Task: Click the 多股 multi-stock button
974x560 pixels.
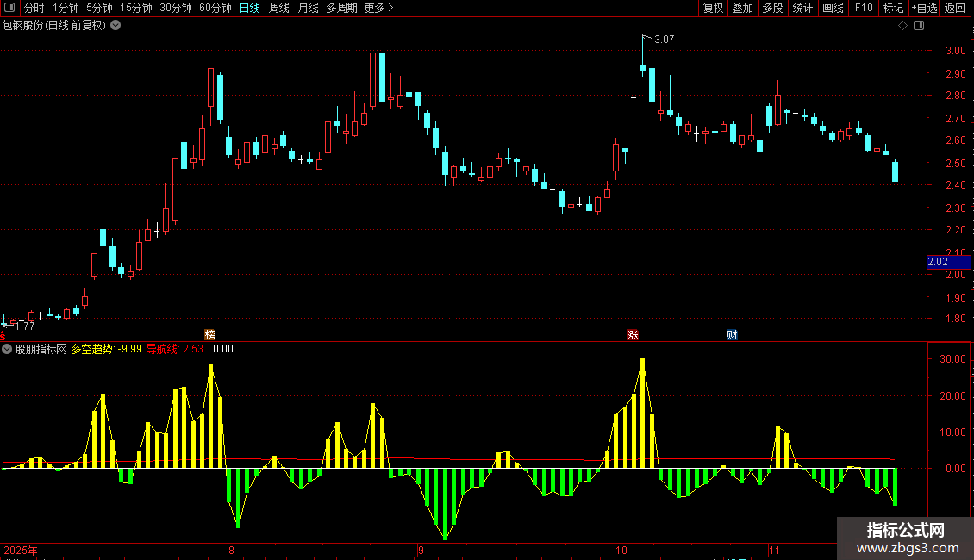Action: (x=773, y=8)
